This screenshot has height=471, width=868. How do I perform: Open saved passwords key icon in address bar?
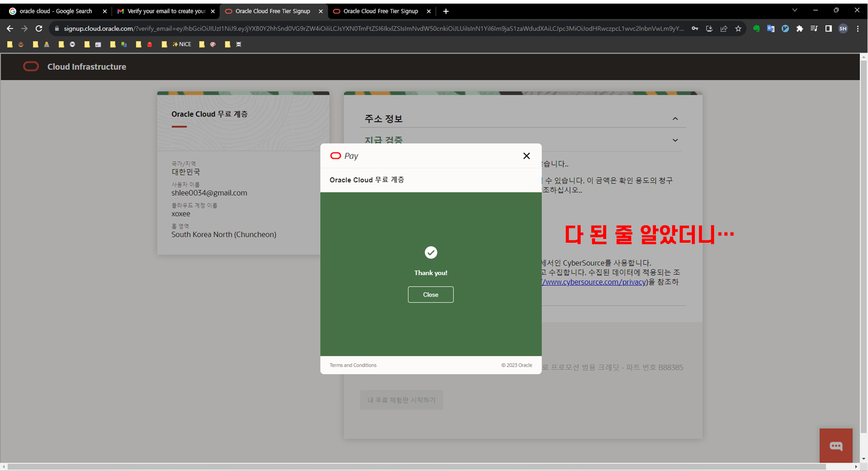pyautogui.click(x=695, y=29)
